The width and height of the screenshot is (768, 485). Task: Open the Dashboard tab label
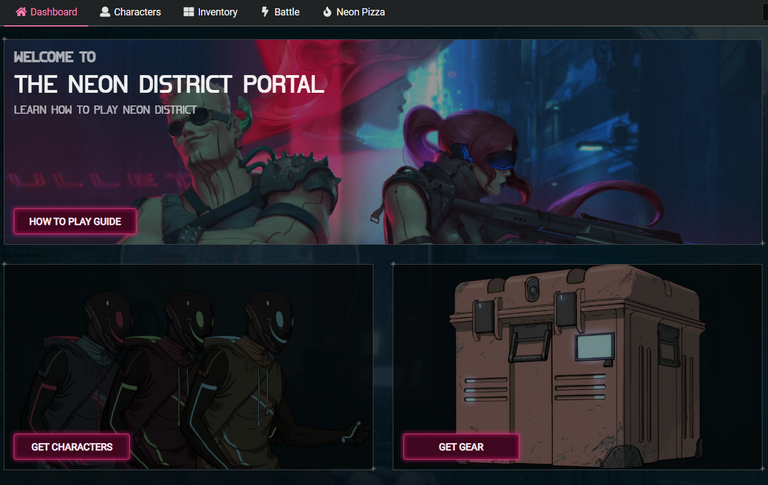pyautogui.click(x=53, y=12)
